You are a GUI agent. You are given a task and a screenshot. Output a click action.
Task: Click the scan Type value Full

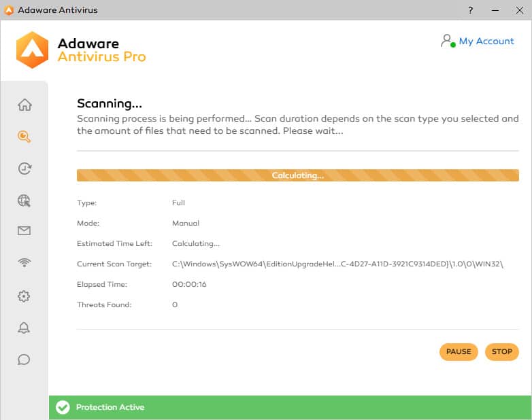(178, 203)
